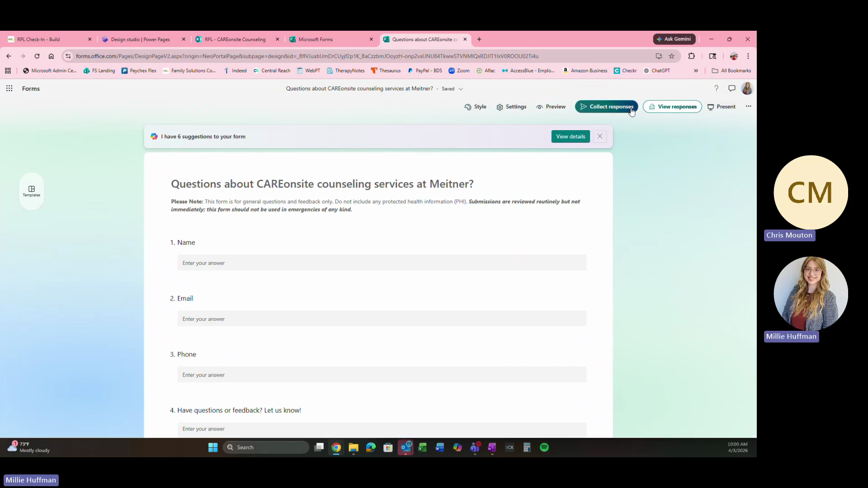
Task: Go back in browser
Action: pos(9,56)
